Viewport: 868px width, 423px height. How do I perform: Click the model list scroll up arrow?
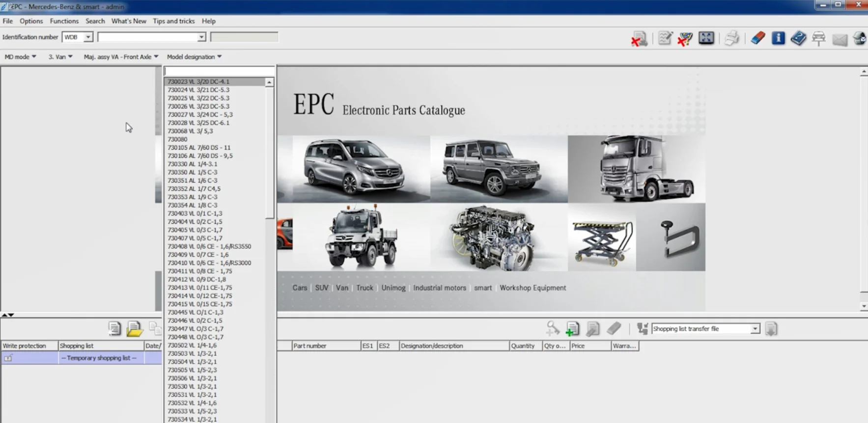click(269, 82)
